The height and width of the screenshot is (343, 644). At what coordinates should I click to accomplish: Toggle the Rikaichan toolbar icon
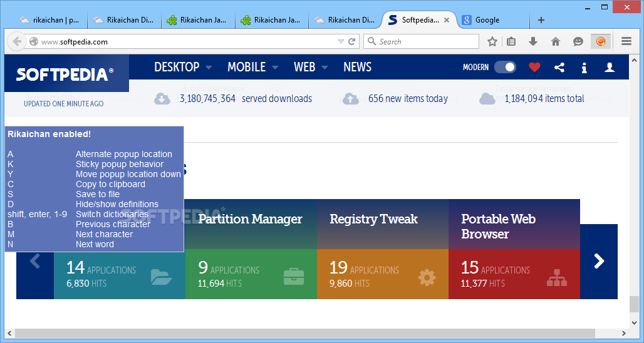[x=601, y=41]
